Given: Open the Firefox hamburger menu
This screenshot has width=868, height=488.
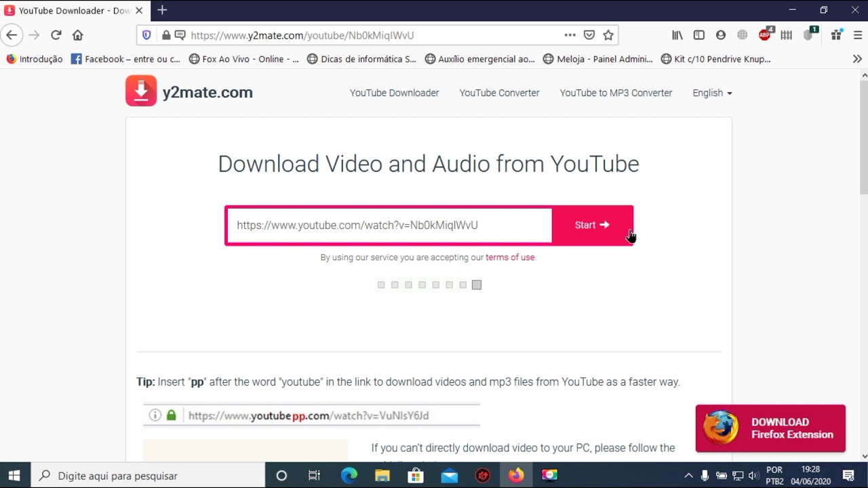Looking at the screenshot, I should (x=857, y=35).
